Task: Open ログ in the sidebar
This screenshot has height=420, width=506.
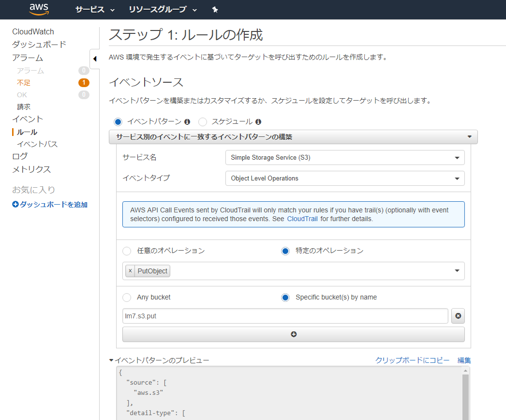Action: (x=20, y=156)
